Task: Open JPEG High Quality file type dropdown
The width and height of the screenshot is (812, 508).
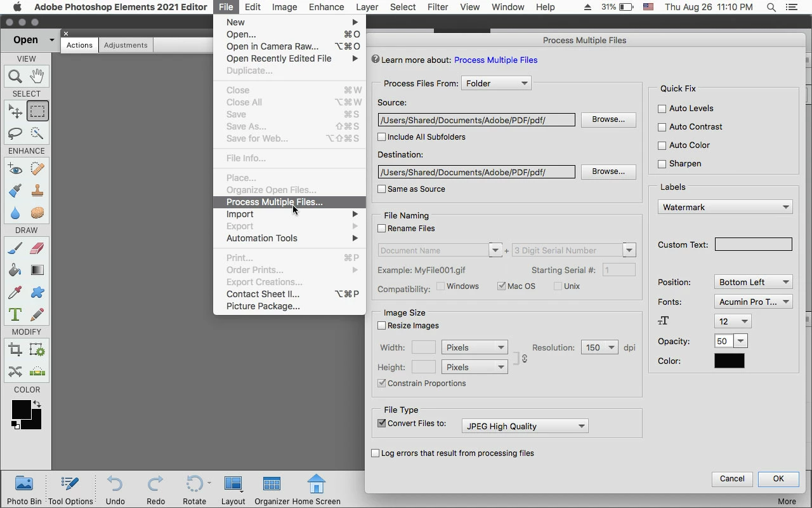Action: tap(525, 426)
